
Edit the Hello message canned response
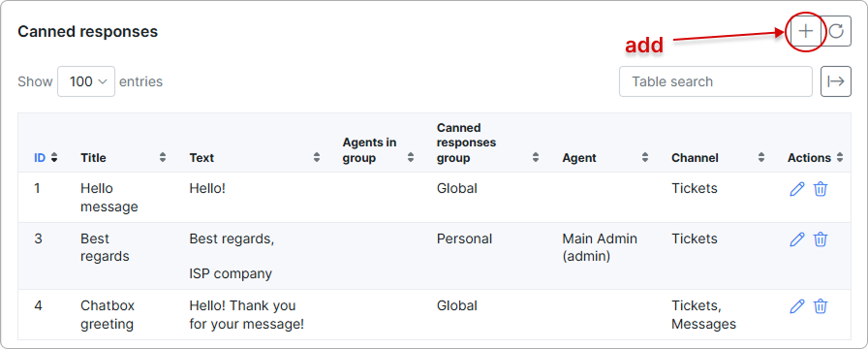796,189
